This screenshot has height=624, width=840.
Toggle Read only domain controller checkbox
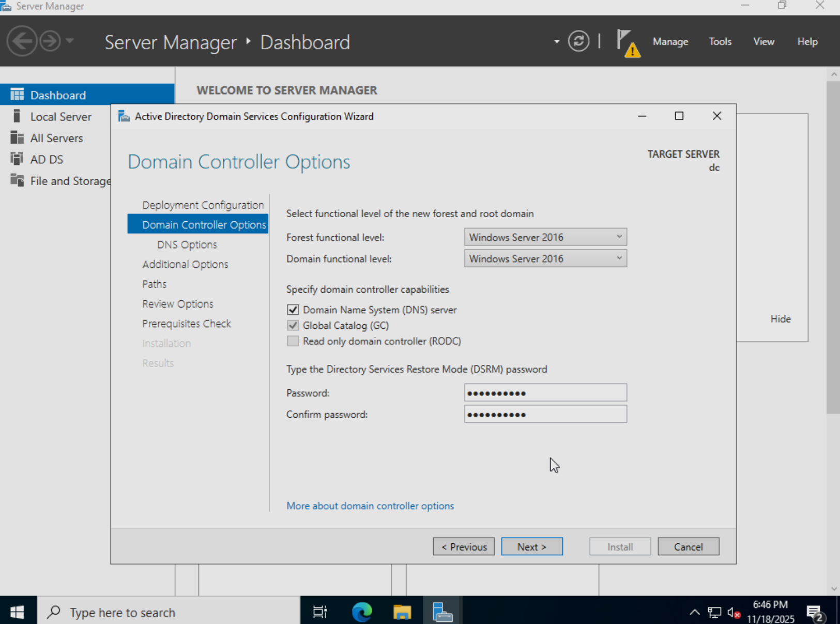click(x=293, y=341)
